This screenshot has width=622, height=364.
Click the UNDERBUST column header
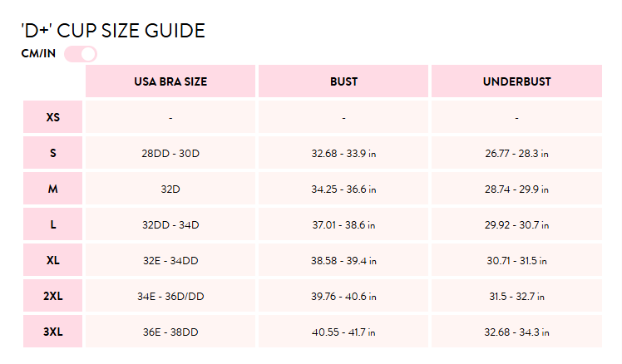517,81
